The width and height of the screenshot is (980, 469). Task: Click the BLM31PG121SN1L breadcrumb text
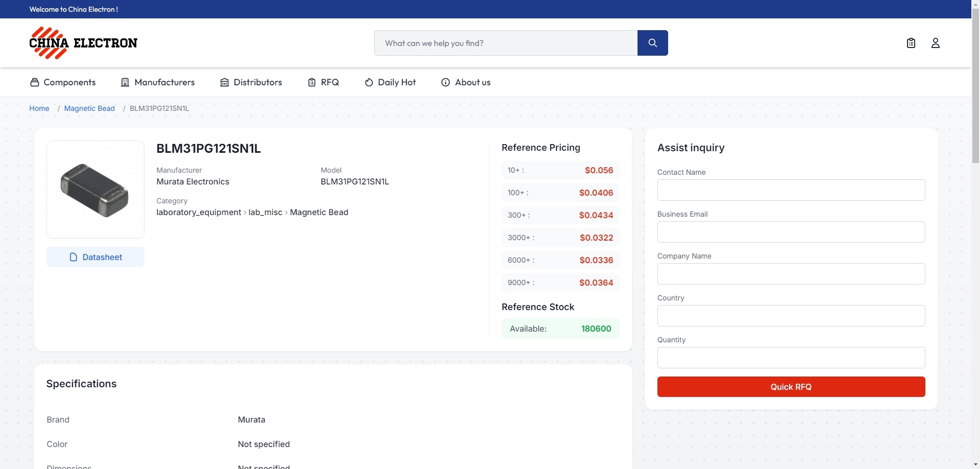[x=159, y=108]
